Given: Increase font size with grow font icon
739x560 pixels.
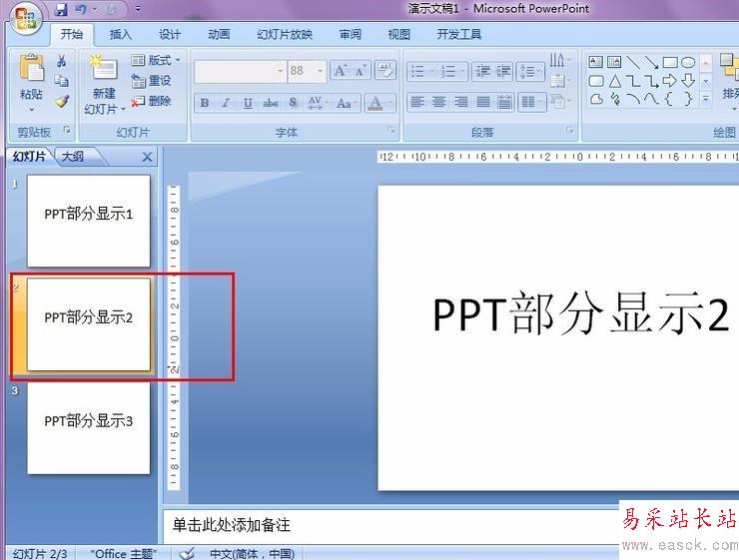Looking at the screenshot, I should [x=341, y=71].
